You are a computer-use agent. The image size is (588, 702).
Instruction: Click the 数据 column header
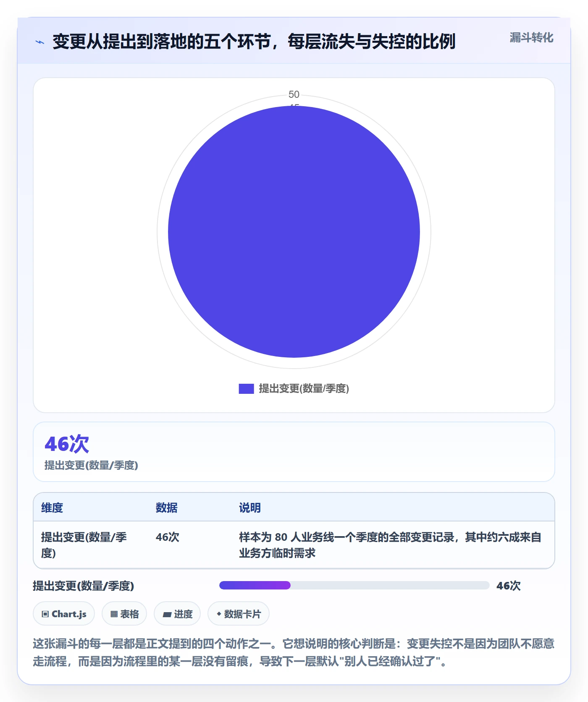coord(167,508)
